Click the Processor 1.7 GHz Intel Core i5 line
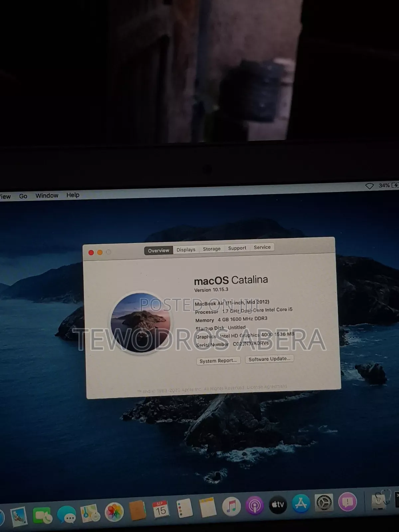 (x=244, y=311)
